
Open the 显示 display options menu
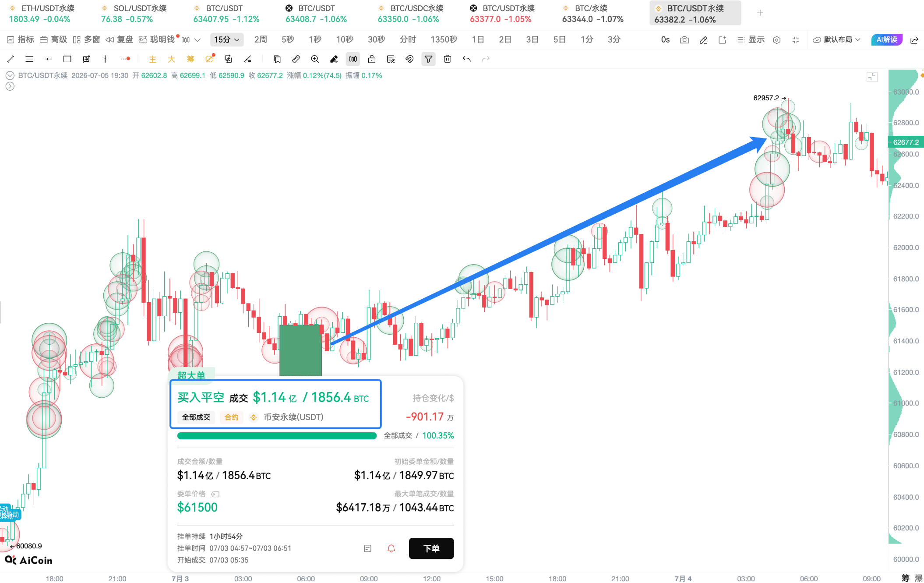(751, 40)
